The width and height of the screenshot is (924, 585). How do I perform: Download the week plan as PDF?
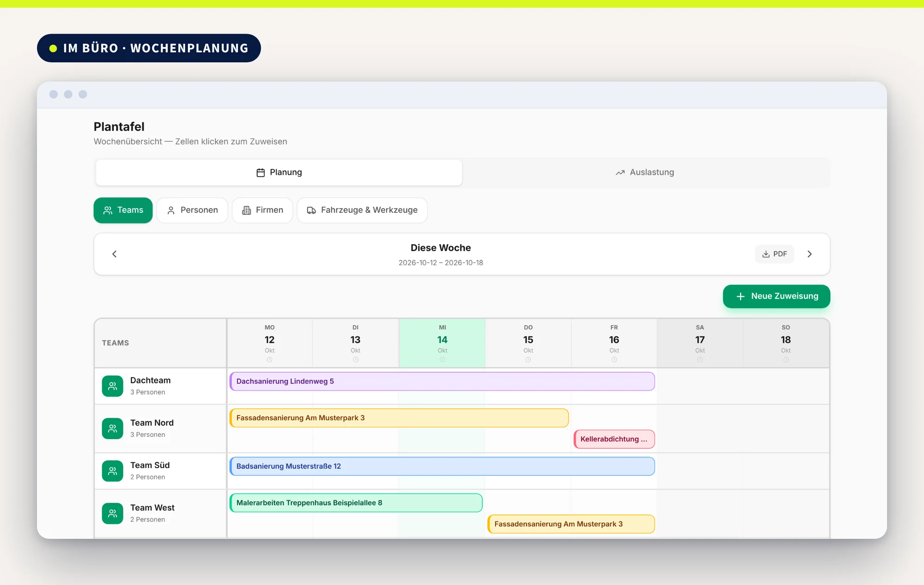coord(775,254)
